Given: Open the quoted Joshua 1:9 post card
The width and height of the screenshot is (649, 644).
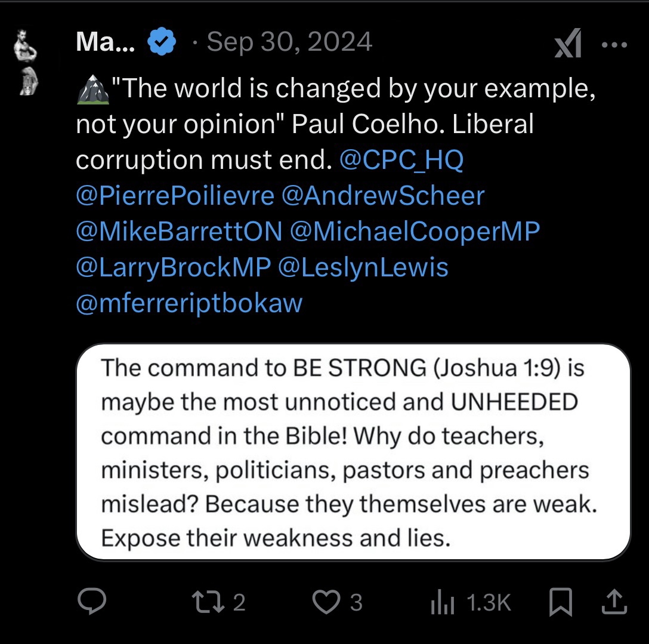Looking at the screenshot, I should (353, 452).
